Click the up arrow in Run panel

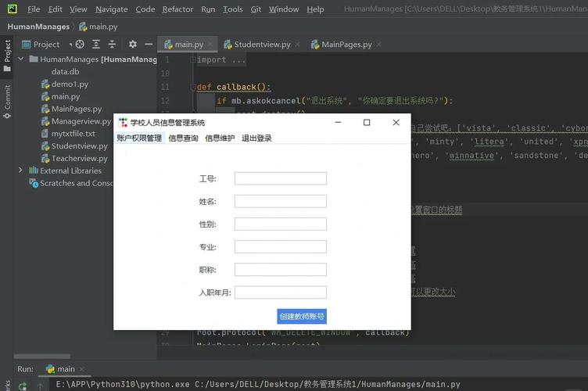coord(40,386)
